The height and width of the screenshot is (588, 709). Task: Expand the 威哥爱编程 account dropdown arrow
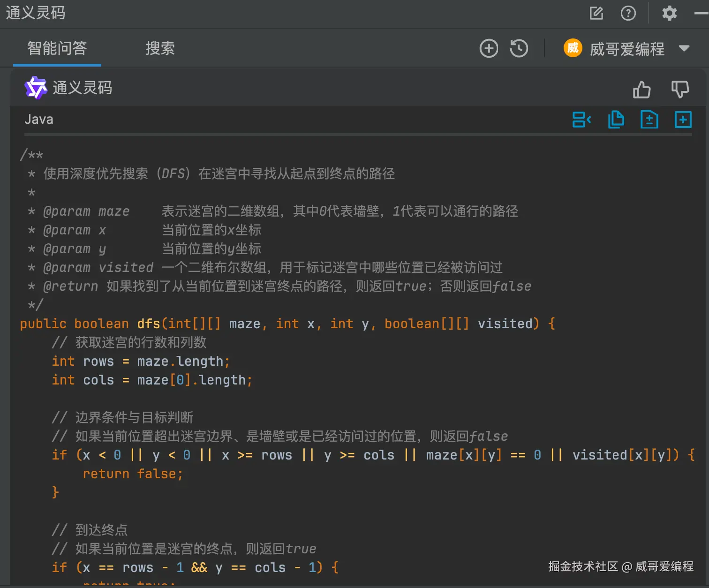click(684, 48)
